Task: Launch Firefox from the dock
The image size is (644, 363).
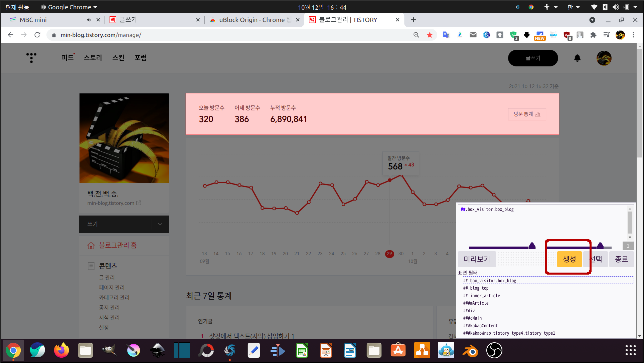Action: (61, 351)
